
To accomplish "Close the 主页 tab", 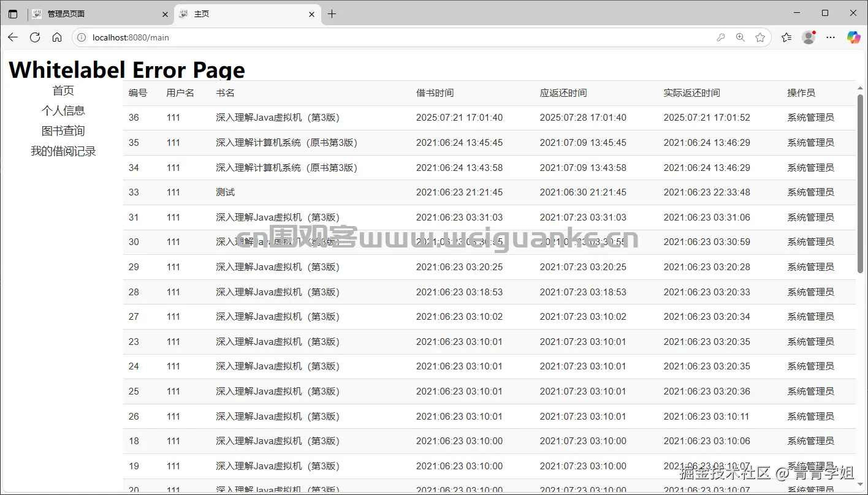I will pos(312,14).
